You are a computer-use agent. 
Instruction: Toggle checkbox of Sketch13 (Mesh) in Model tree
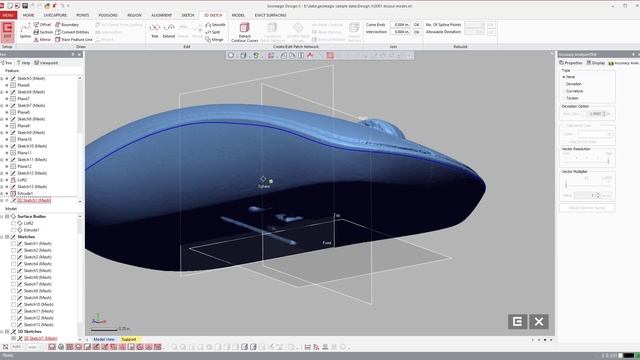click(x=13, y=324)
